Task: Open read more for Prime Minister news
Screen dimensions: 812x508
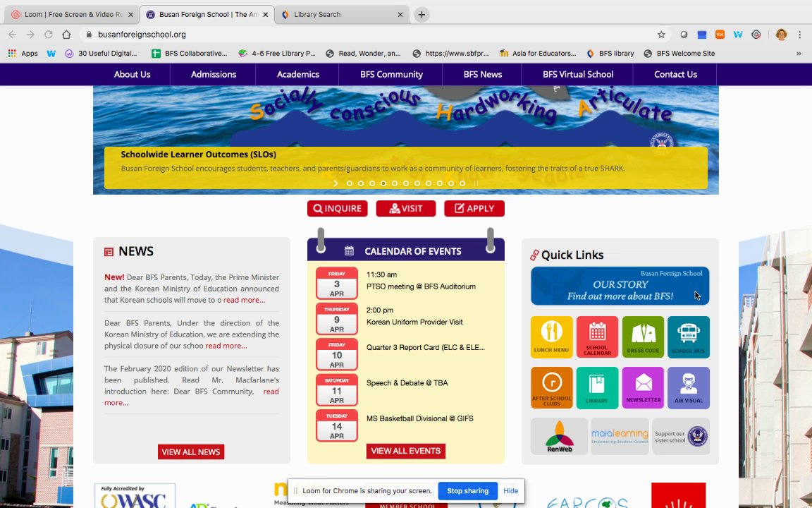Action: click(244, 300)
